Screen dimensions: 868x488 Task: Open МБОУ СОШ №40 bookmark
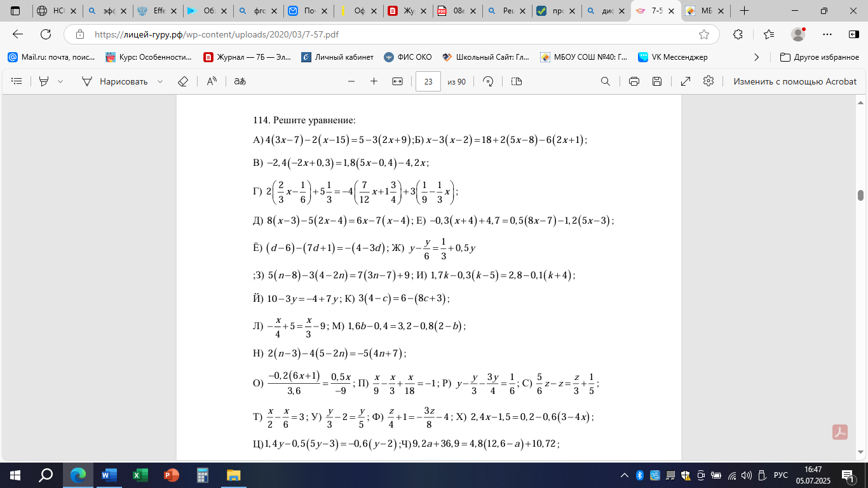(583, 57)
